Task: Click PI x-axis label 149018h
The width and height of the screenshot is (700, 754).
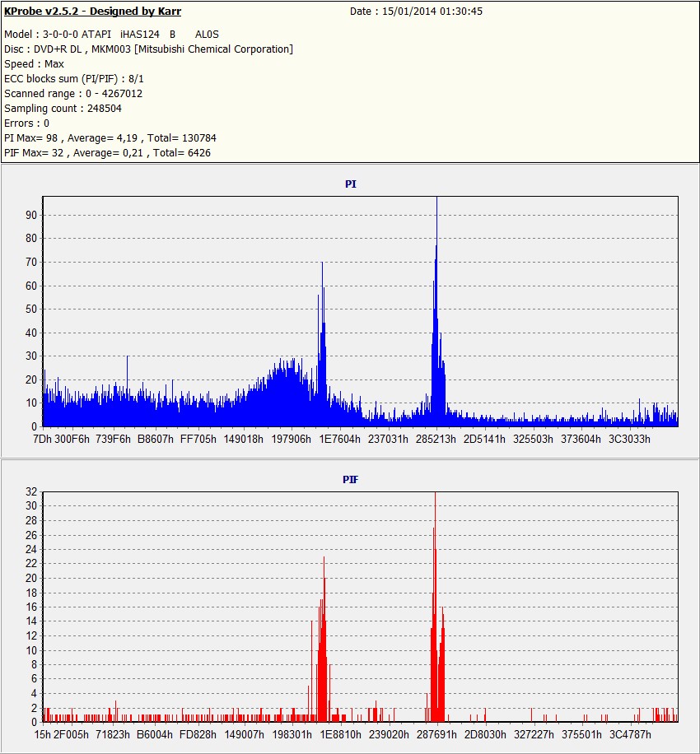Action: 244,439
